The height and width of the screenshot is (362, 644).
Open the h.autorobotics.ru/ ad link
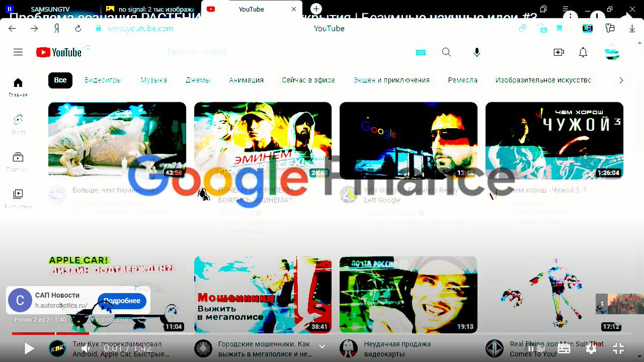coord(61,305)
